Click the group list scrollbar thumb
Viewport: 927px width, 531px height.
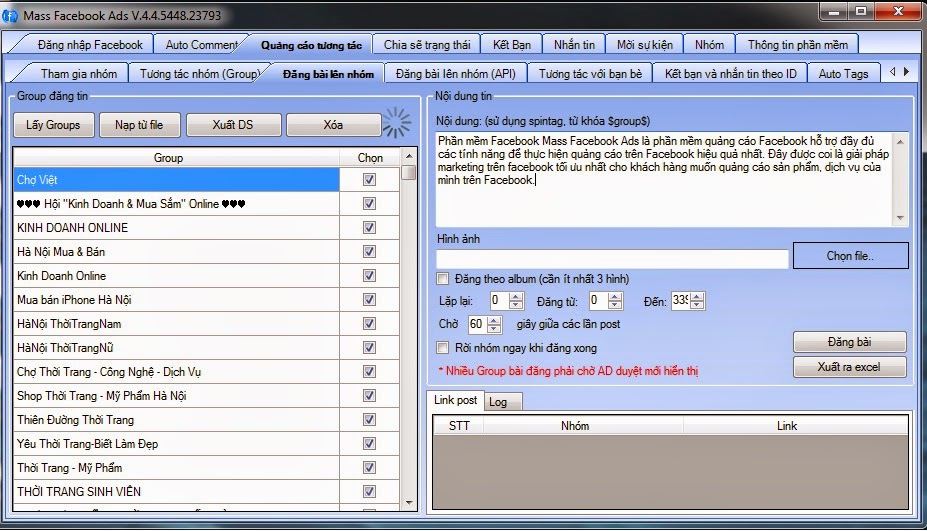409,172
